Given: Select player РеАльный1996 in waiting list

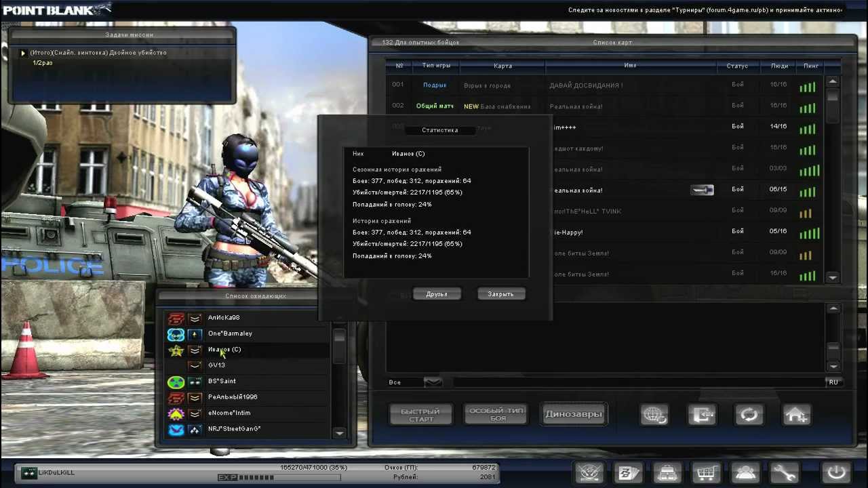Looking at the screenshot, I should [x=247, y=397].
